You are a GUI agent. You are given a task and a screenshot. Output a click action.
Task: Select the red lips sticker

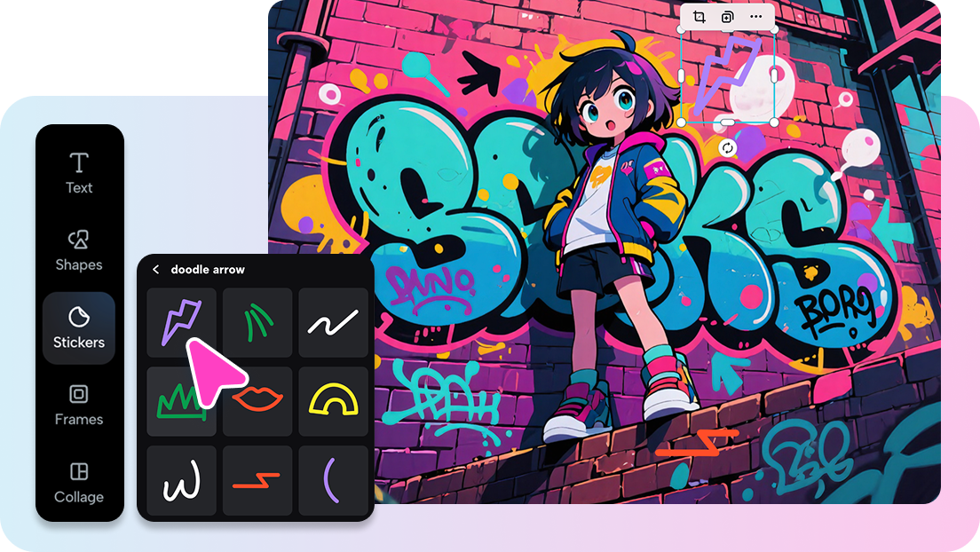tap(257, 399)
